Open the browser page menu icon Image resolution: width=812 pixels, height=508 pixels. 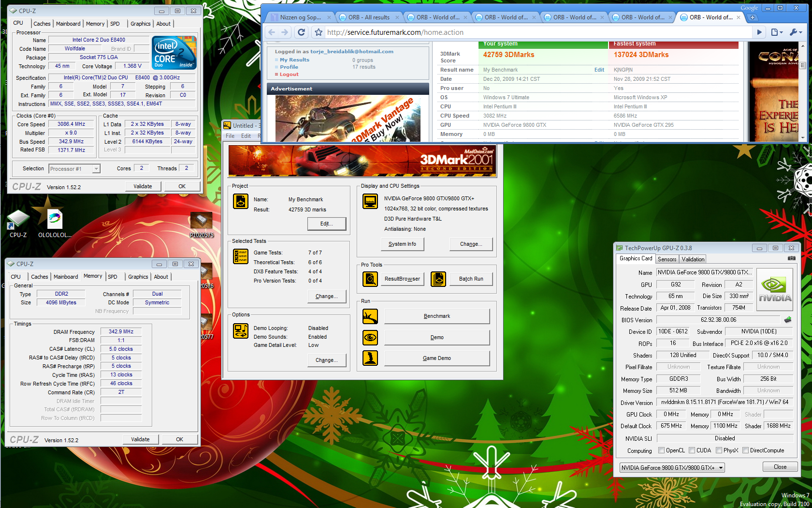click(x=777, y=32)
